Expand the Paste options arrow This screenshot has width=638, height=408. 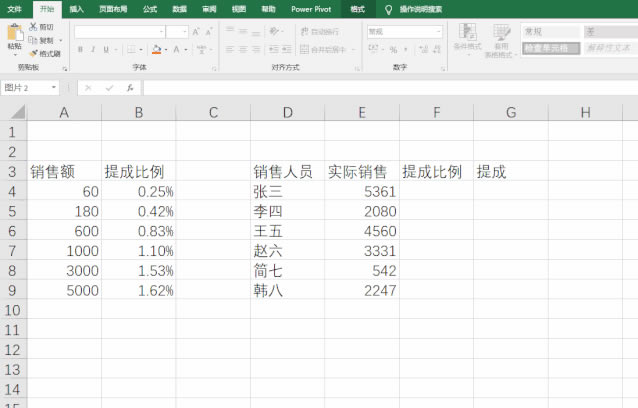[15, 55]
